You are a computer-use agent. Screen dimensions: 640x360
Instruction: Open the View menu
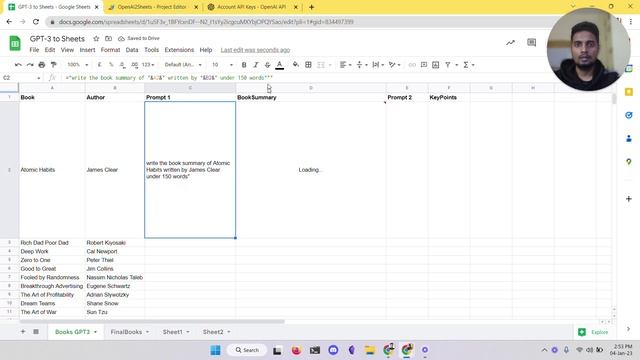tap(67, 50)
